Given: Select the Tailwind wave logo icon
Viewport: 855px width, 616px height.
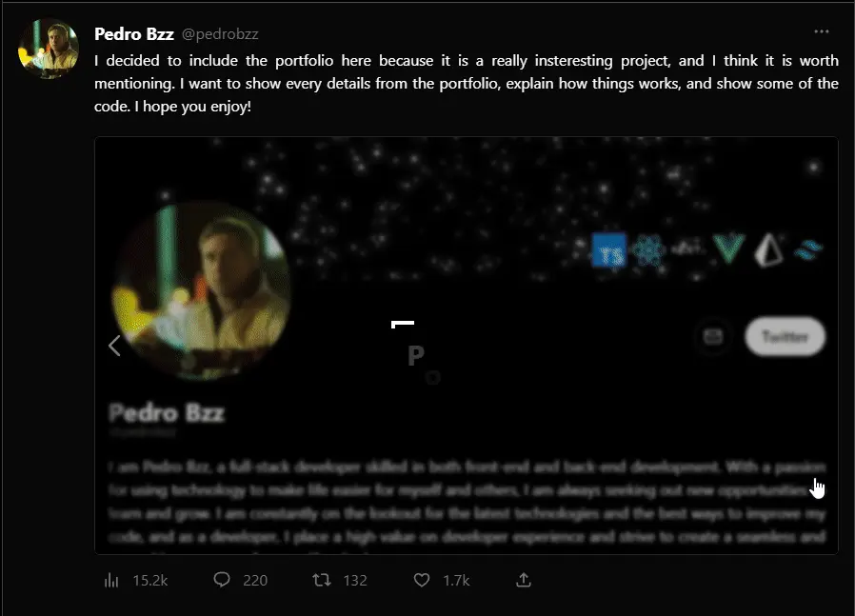Looking at the screenshot, I should tap(808, 250).
